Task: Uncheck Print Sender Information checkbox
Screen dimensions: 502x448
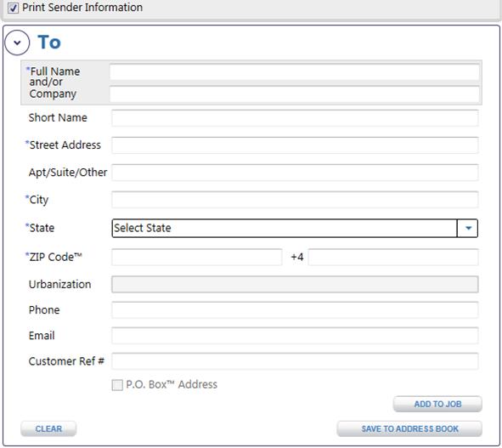Action: pos(13,8)
